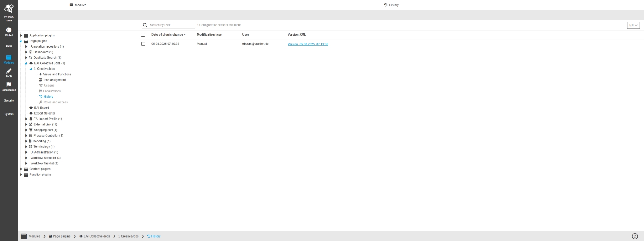Expand the UI Administration node
The width and height of the screenshot is (644, 241).
pos(26,152)
